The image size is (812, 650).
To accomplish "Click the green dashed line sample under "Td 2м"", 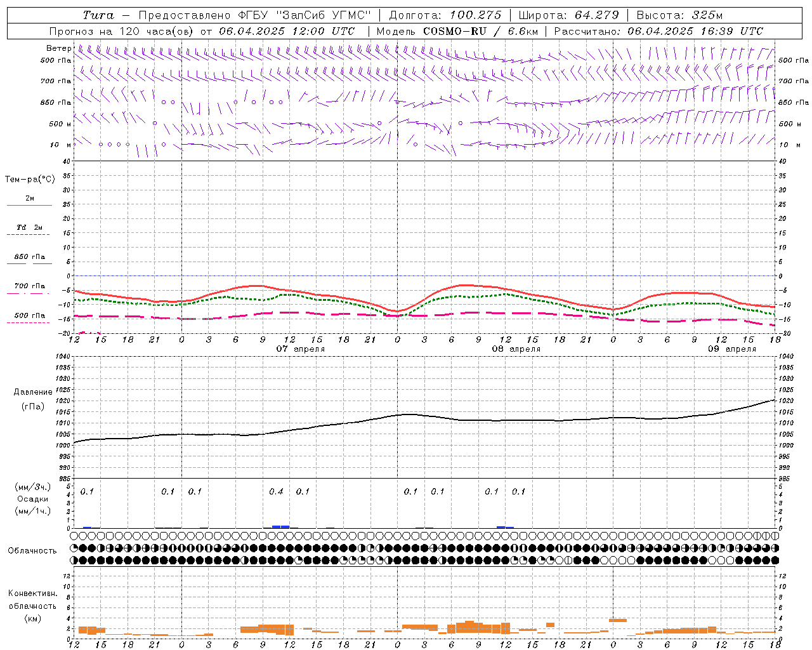I will click(x=28, y=235).
